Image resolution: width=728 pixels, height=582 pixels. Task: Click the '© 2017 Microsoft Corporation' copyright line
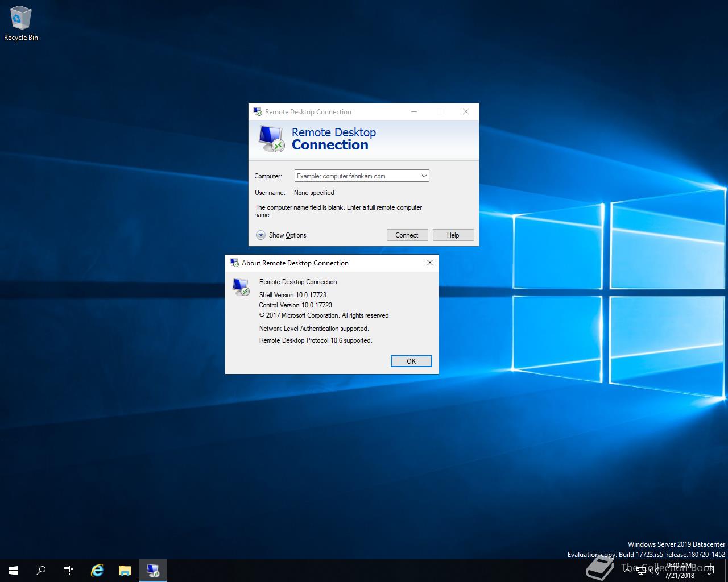click(x=325, y=315)
